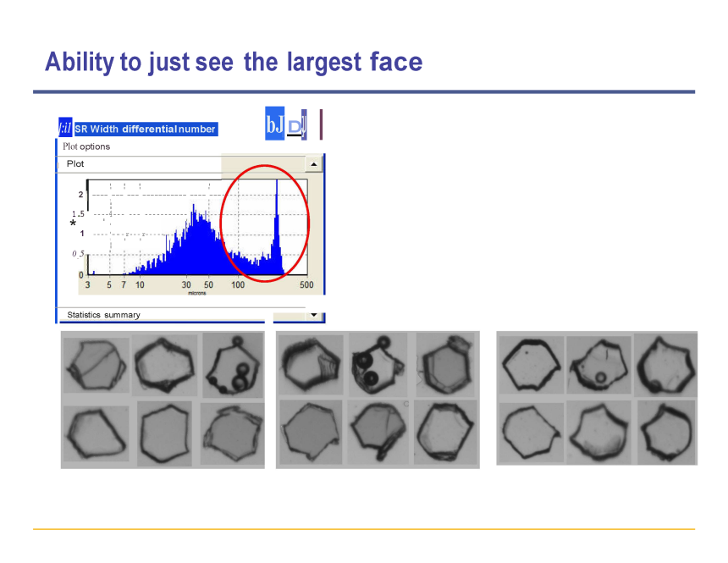Click the chart icon beside SR Width title
The width and height of the screenshot is (728, 563).
click(x=64, y=128)
